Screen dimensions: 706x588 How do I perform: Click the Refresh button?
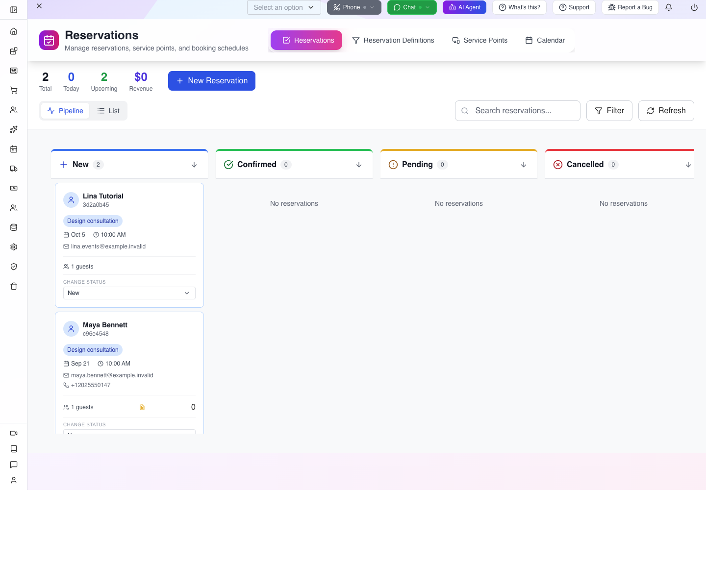pyautogui.click(x=666, y=111)
